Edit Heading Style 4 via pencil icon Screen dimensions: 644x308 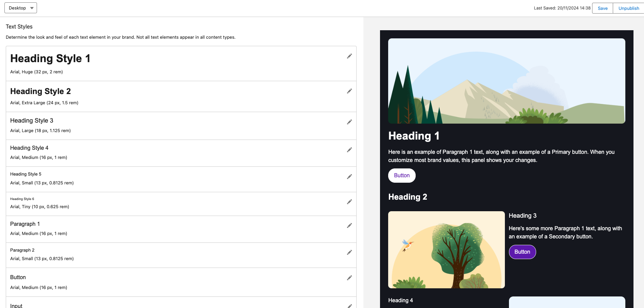tap(349, 150)
